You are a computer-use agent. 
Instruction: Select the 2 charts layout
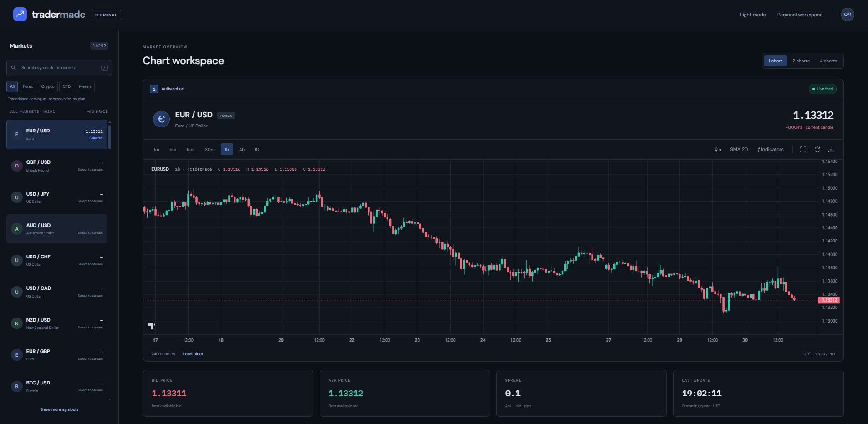pos(801,61)
